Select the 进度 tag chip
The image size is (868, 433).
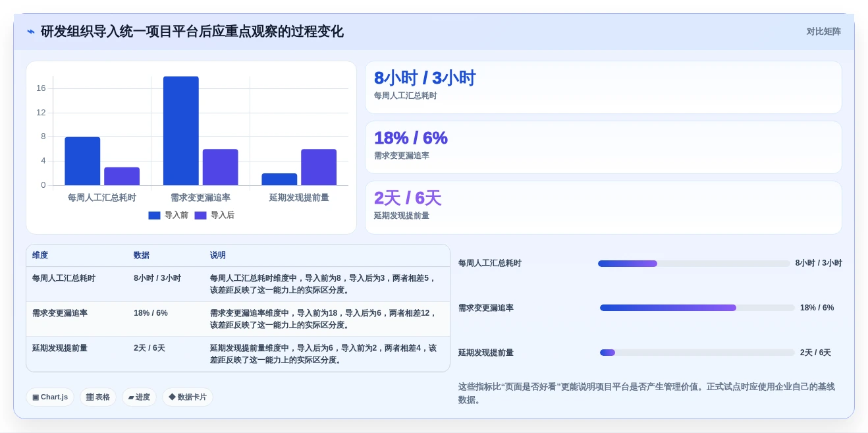[x=139, y=397]
